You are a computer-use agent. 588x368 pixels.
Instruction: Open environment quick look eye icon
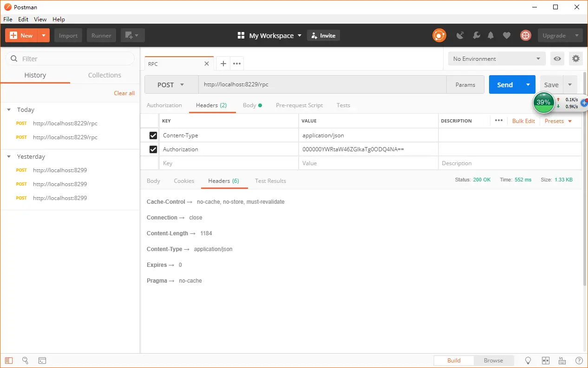pos(557,58)
